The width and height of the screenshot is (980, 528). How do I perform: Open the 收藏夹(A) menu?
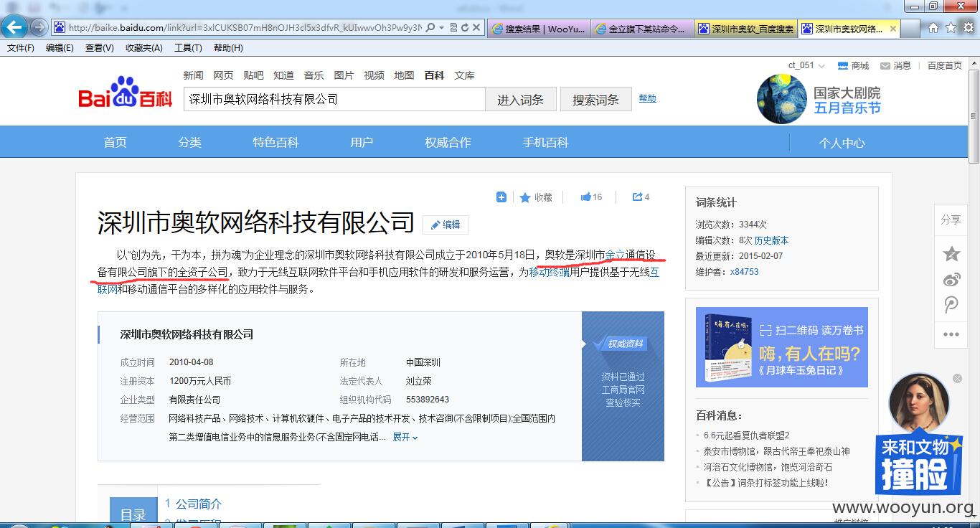coord(144,48)
